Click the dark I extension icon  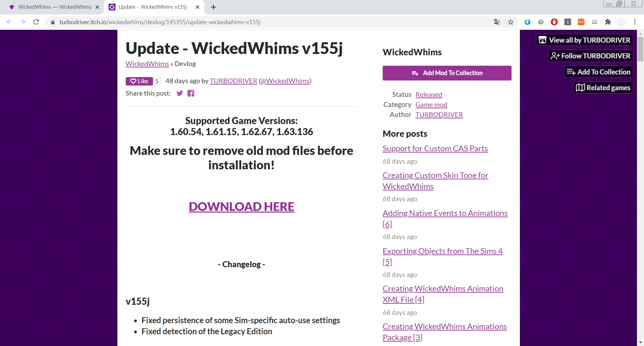pos(568,22)
